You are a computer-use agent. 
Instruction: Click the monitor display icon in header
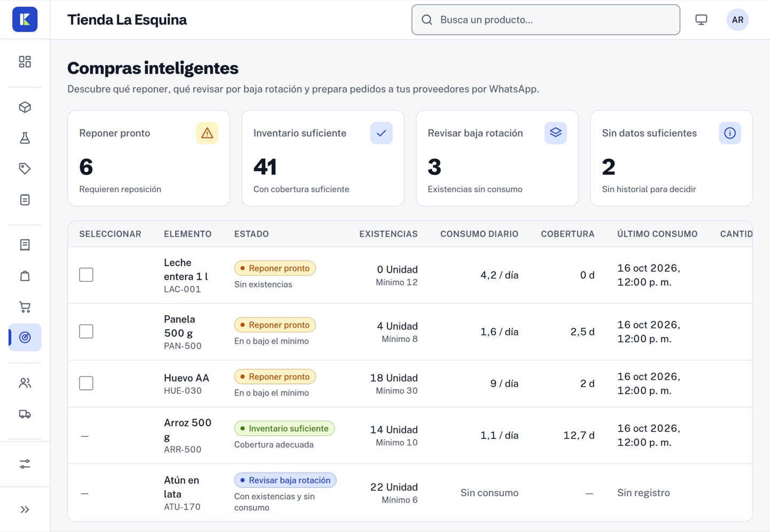[701, 20]
